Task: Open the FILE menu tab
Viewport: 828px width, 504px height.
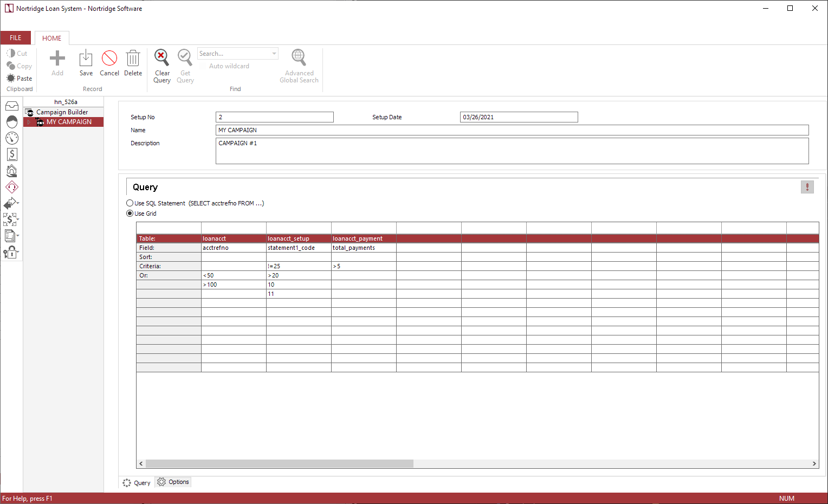Action: pyautogui.click(x=16, y=38)
